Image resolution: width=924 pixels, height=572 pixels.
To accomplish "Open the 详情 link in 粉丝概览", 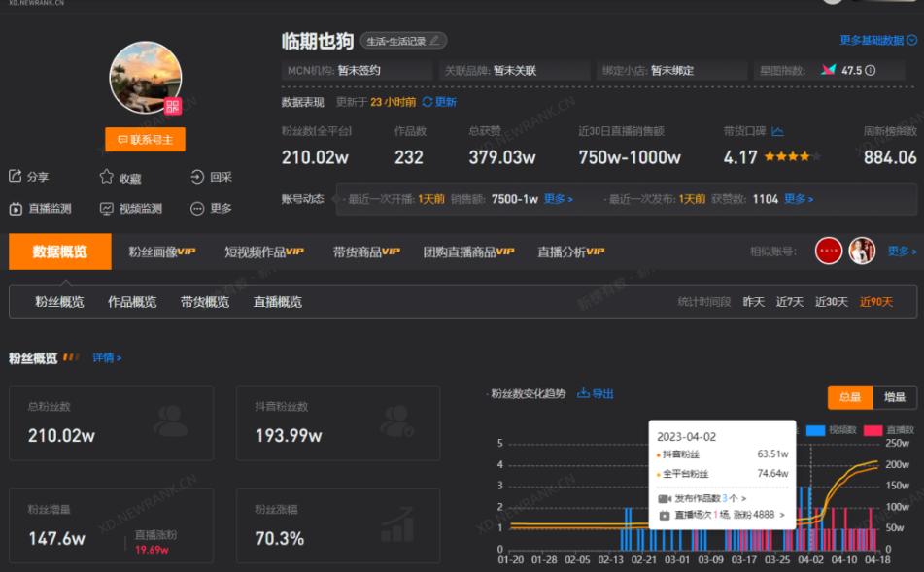I will pyautogui.click(x=104, y=356).
